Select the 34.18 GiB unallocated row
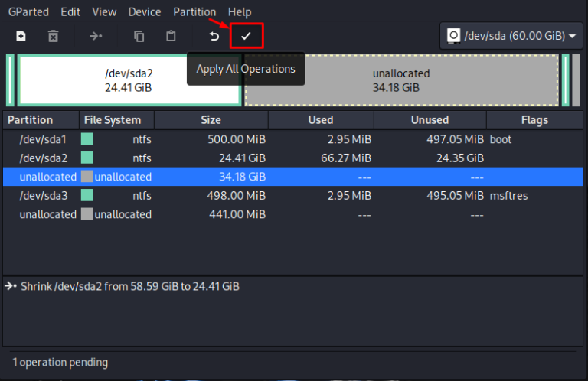 coord(293,177)
